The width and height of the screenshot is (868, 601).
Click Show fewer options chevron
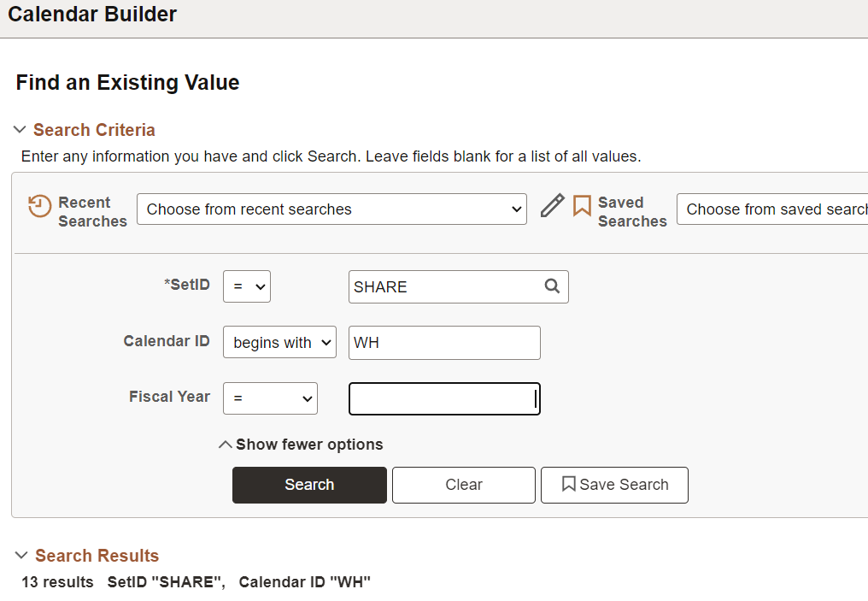pyautogui.click(x=226, y=445)
